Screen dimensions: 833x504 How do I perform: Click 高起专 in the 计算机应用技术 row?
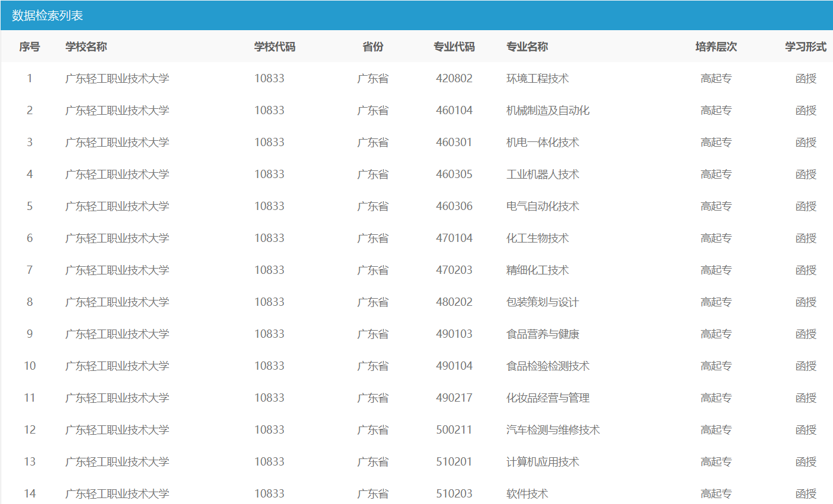coord(716,462)
